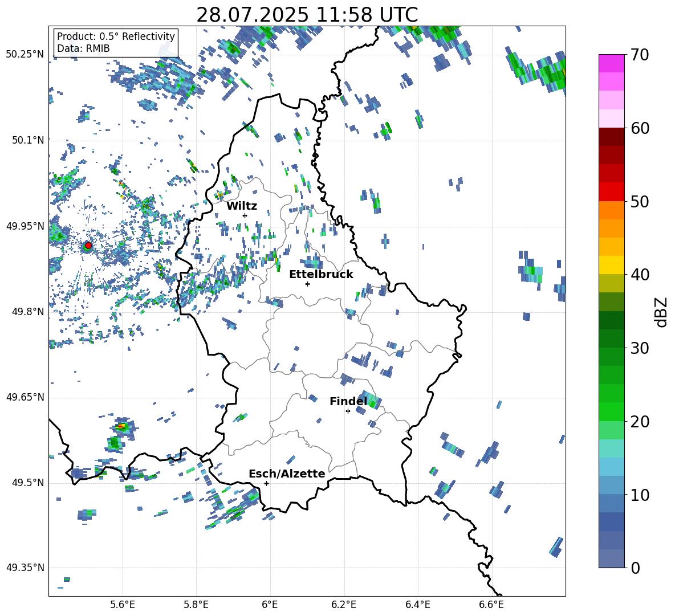Click the 6°E longitude label
The image size is (675, 616).
tap(270, 605)
